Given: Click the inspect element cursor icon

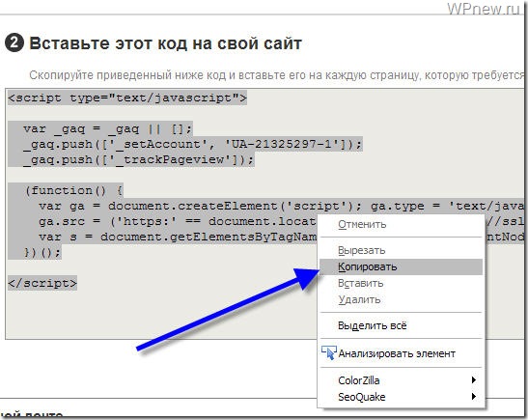Looking at the screenshot, I should pos(329,352).
